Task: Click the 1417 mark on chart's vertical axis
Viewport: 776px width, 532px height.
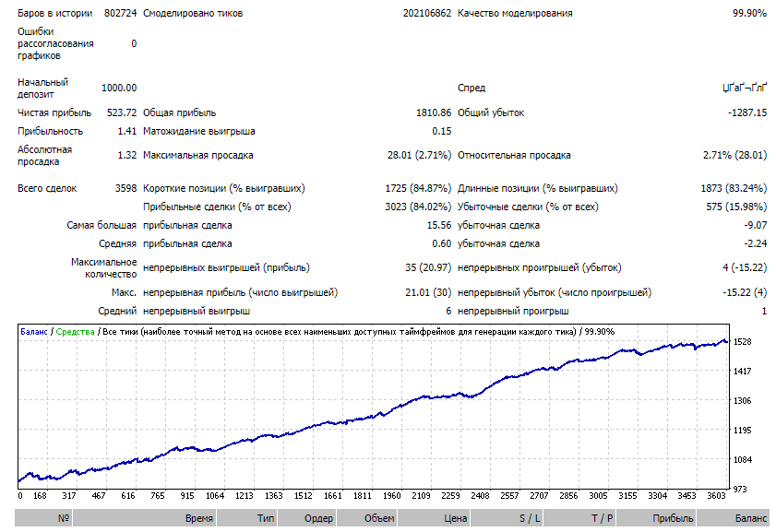Action: coord(742,371)
